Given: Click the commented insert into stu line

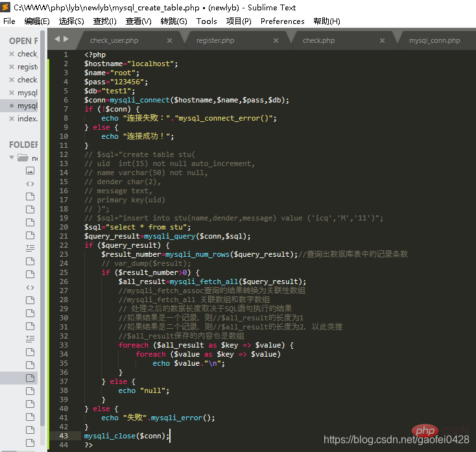Looking at the screenshot, I should click(x=233, y=218).
